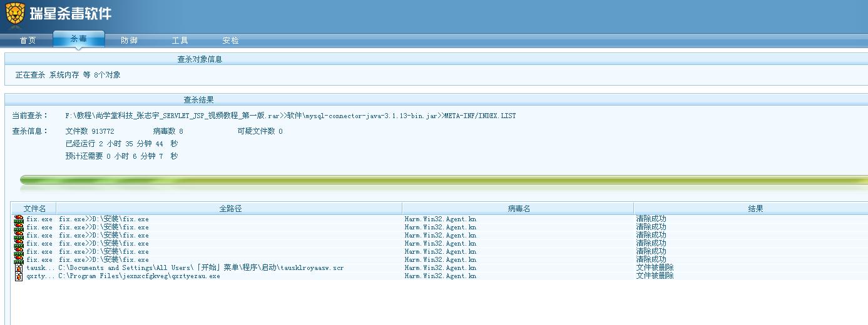Click the current scan path ending INDEX.LIST
The image size is (868, 325).
click(x=290, y=116)
